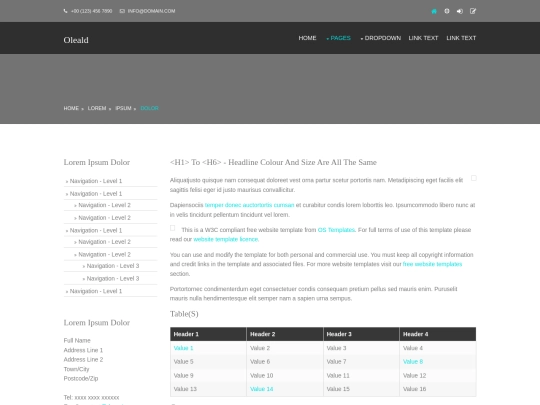Click the envelope icon beside INFO@DOMAIN.COM
This screenshot has width=540, height=405.
coord(122,11)
